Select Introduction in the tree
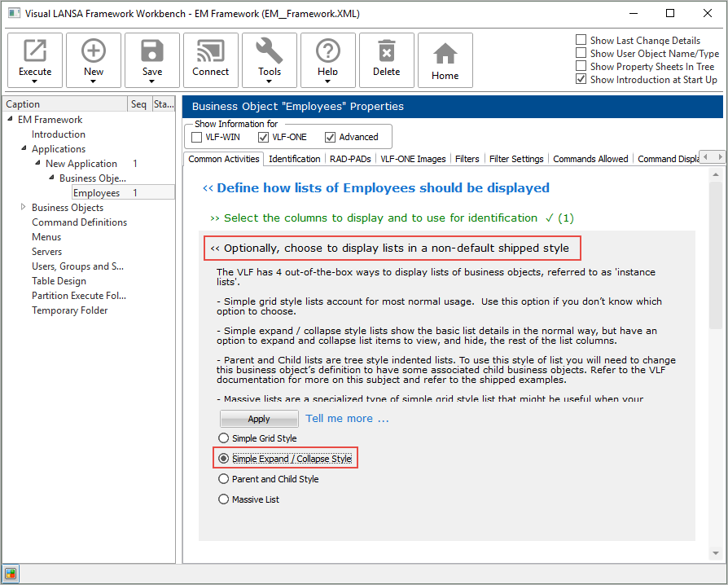728x585 pixels. point(59,134)
